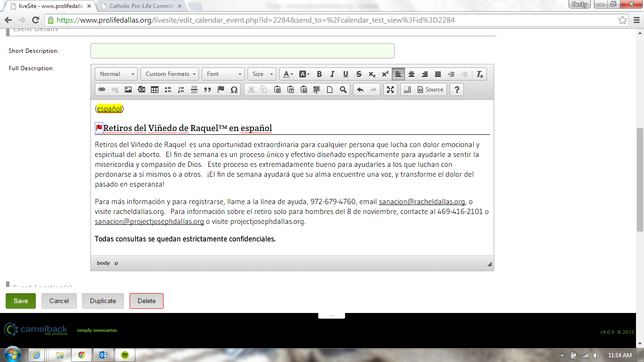The height and width of the screenshot is (362, 644).
Task: Insert a special character (omega icon)
Action: pos(234,90)
